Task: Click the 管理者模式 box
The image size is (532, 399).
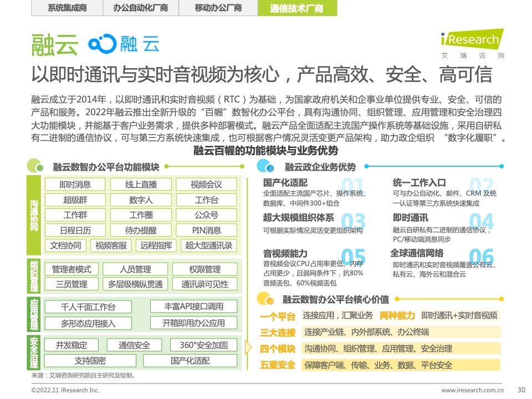Action: (x=71, y=269)
